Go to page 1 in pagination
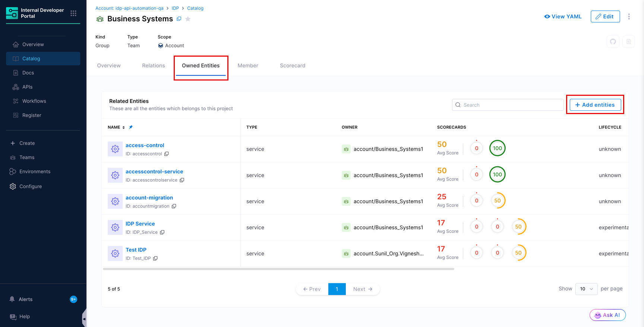The height and width of the screenshot is (327, 644). [x=337, y=289]
